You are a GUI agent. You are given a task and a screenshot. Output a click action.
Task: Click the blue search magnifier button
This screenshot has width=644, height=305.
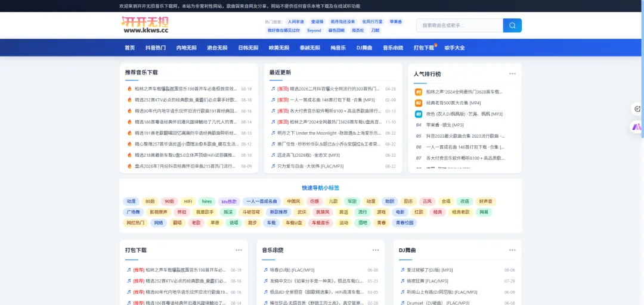point(512,26)
